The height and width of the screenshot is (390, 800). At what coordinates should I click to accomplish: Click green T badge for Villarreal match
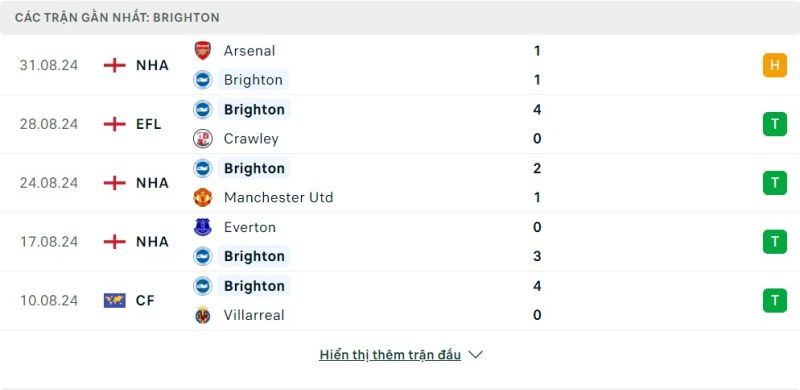point(774,300)
